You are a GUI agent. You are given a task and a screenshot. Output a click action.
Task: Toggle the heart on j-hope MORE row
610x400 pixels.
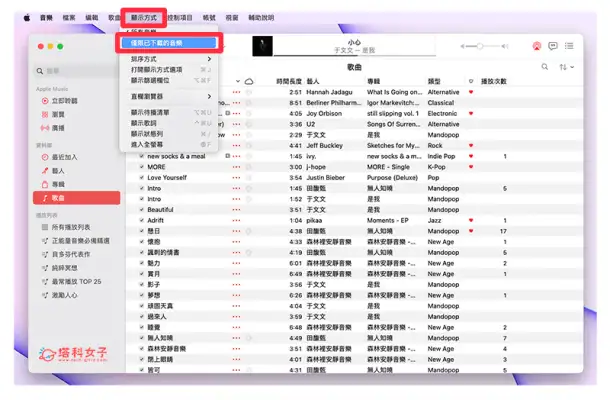pos(471,167)
